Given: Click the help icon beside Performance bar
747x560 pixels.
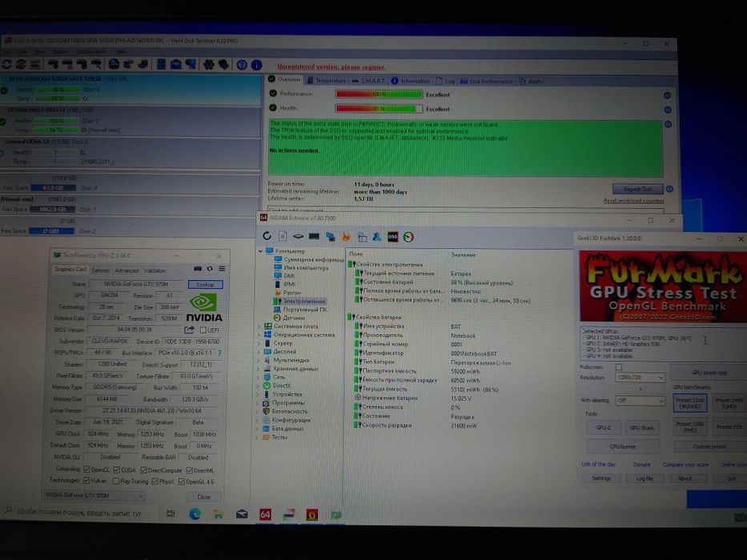Looking at the screenshot, I should [x=668, y=95].
